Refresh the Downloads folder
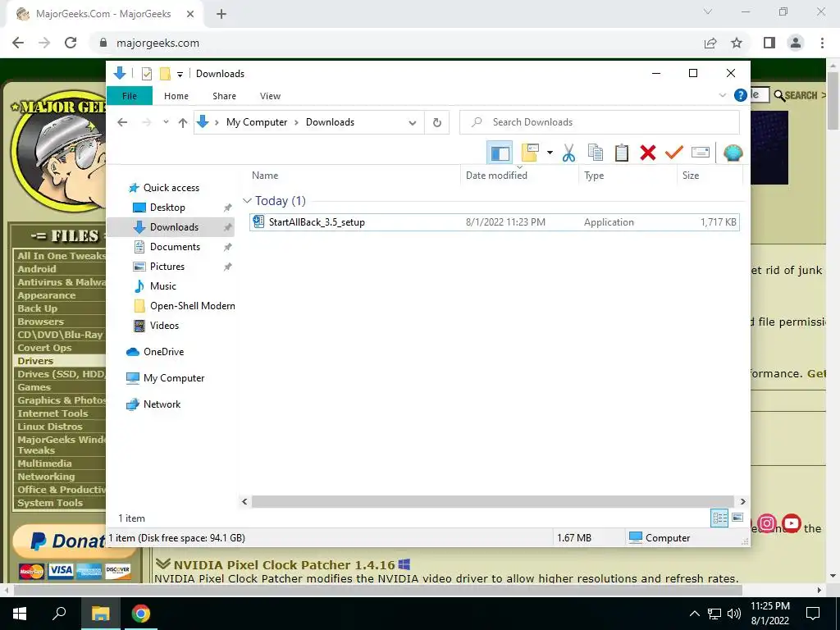Viewport: 840px width, 630px height. [x=437, y=123]
